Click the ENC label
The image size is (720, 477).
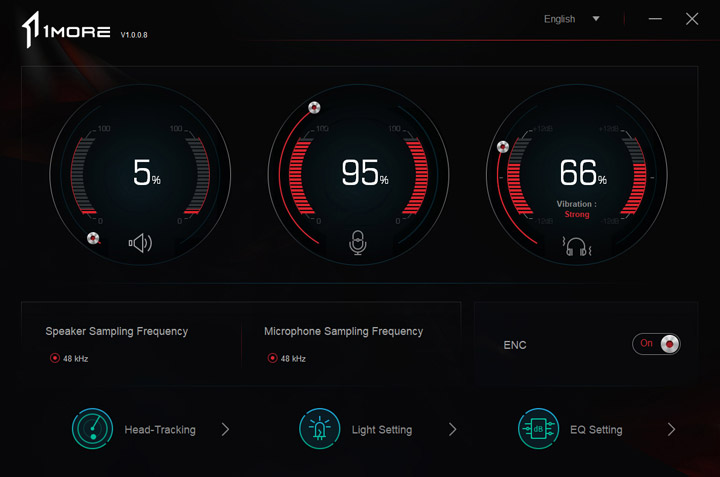point(515,345)
